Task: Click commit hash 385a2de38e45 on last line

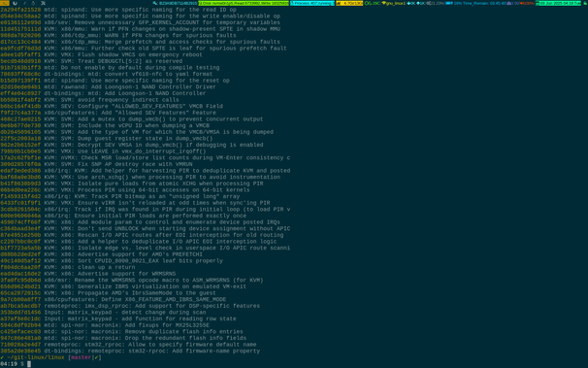Action: click(x=20, y=351)
